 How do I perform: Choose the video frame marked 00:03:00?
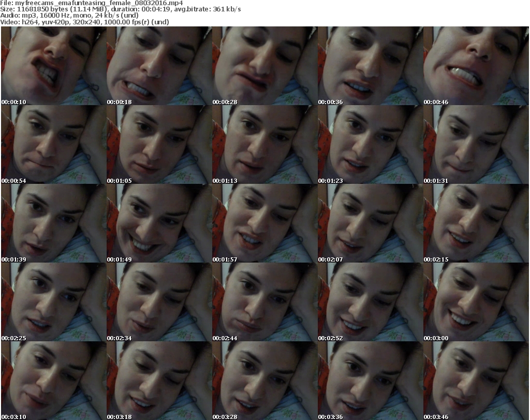(x=476, y=302)
